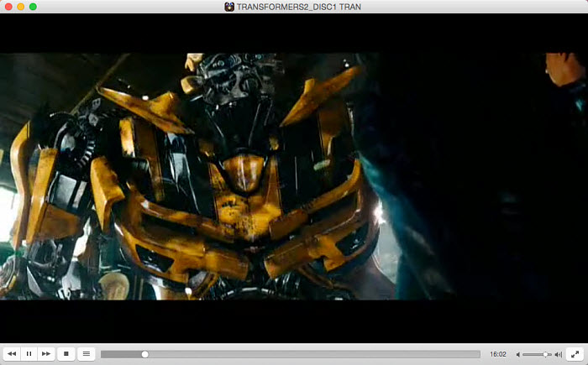
Task: Click the TRANSFORMERS2_DISC1 window title
Action: point(298,7)
